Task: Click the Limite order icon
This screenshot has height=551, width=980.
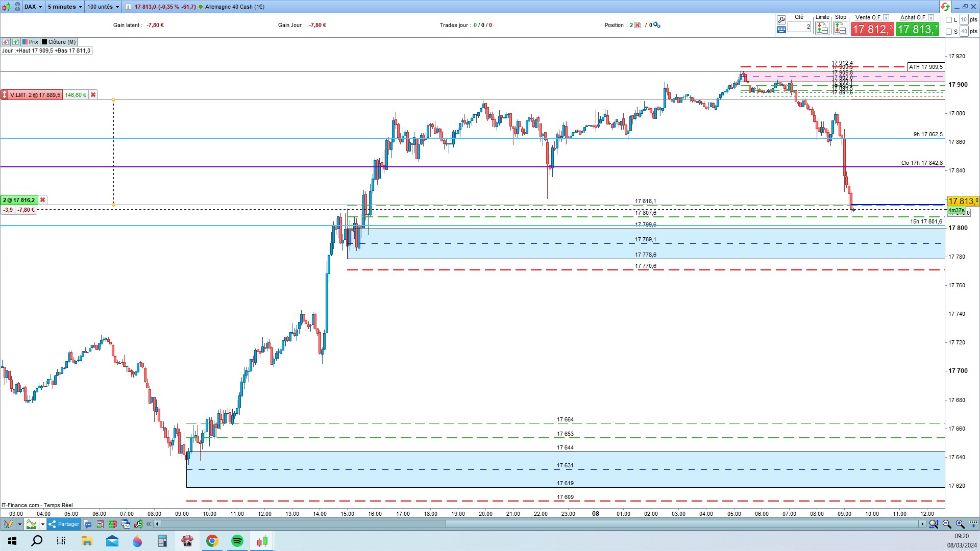Action: pos(822,29)
